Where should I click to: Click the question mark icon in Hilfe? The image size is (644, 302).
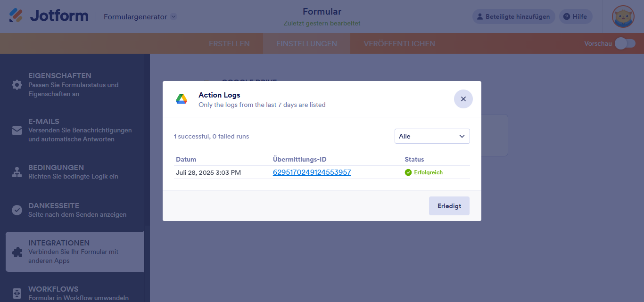click(x=567, y=16)
